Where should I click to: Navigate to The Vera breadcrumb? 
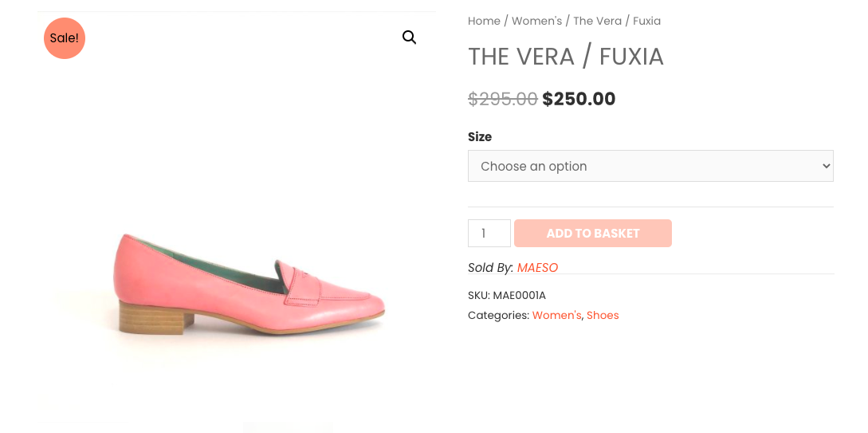(597, 21)
